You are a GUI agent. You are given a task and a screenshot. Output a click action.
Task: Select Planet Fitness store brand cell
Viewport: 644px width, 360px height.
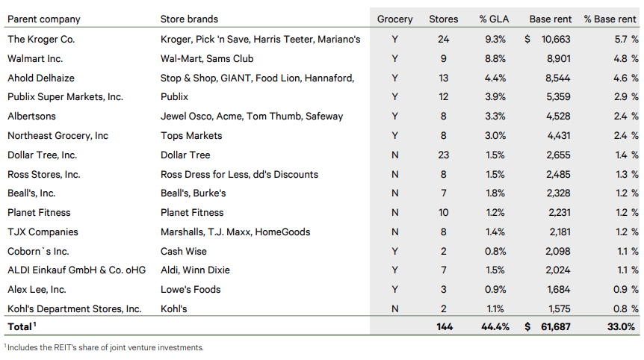coord(192,213)
